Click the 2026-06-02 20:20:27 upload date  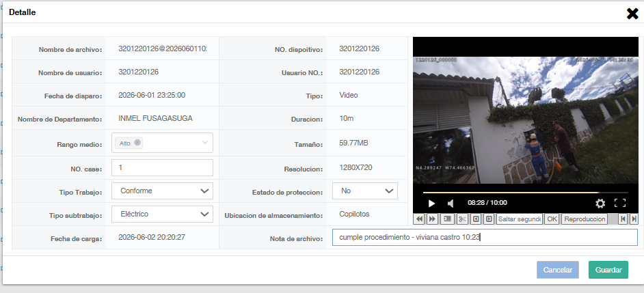(x=152, y=237)
